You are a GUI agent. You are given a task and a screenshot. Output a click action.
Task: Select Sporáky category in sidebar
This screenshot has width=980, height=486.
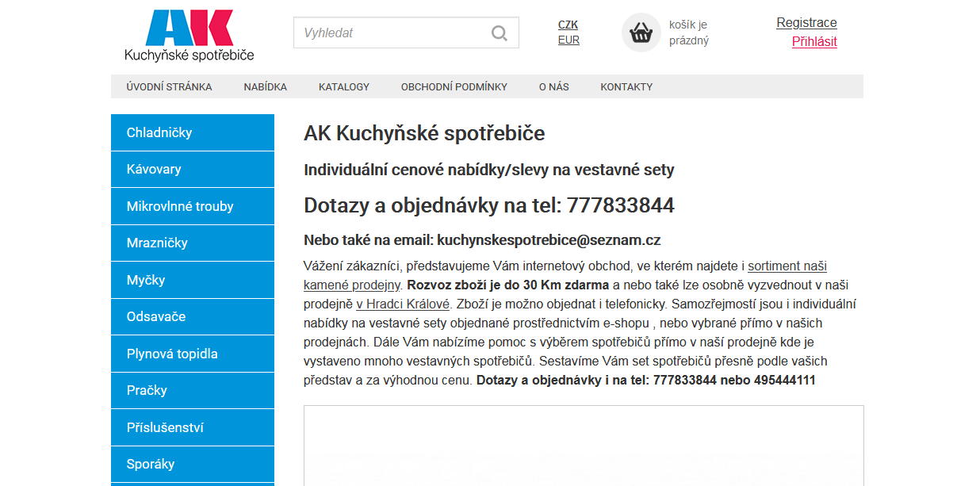(193, 464)
